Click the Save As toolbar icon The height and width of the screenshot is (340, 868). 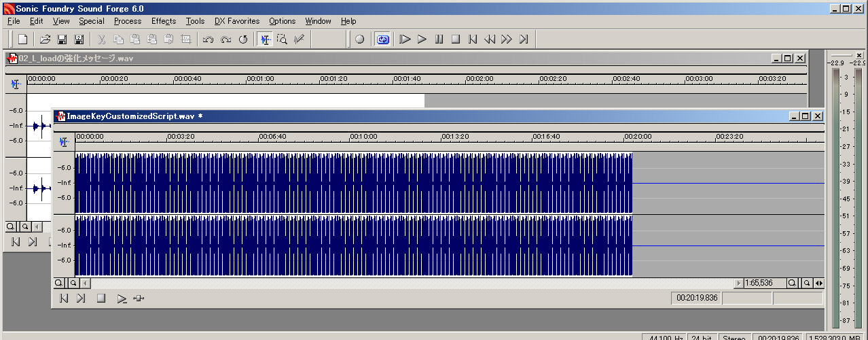pyautogui.click(x=79, y=39)
